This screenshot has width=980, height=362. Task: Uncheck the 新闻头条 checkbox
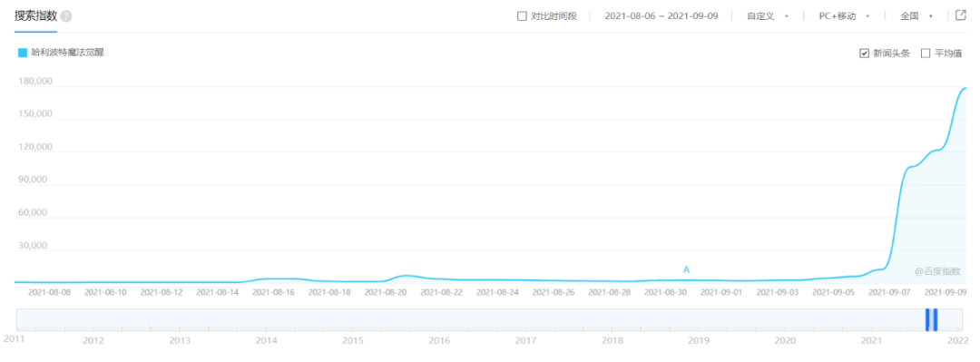[x=865, y=54]
